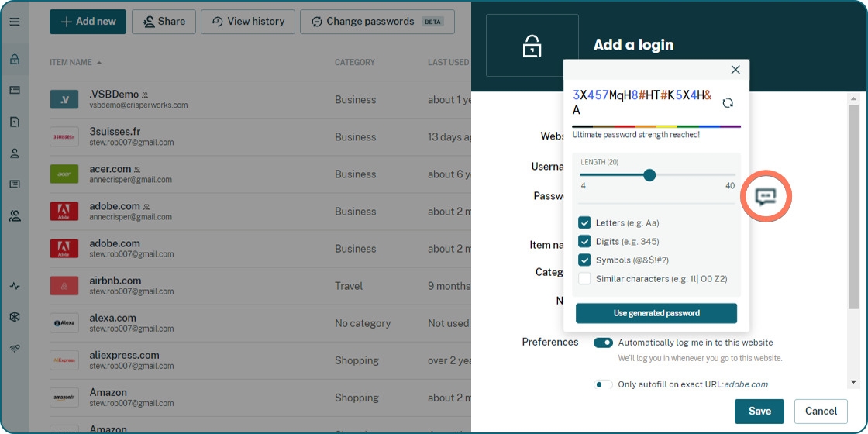Click Business category of 3suisses.fr
This screenshot has height=434, width=868.
pos(356,136)
